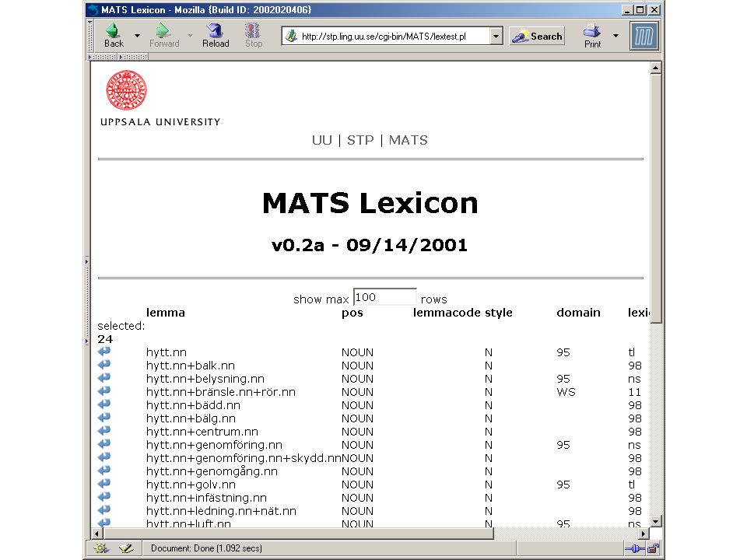The image size is (747, 560).
Task: Click the Search button
Action: click(x=537, y=37)
